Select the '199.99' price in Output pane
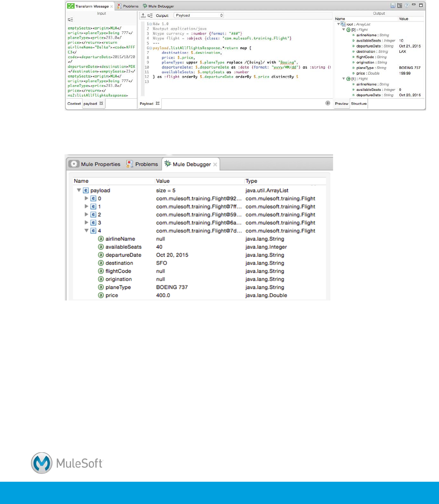Image resolution: width=439 pixels, height=504 pixels. (x=405, y=73)
